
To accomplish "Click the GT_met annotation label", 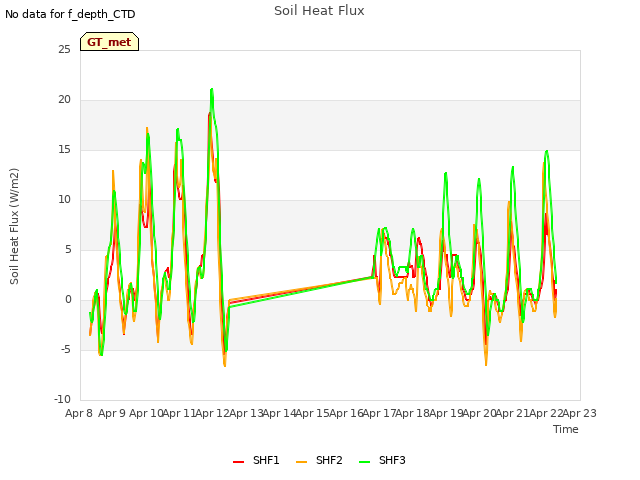I will coord(109,42).
